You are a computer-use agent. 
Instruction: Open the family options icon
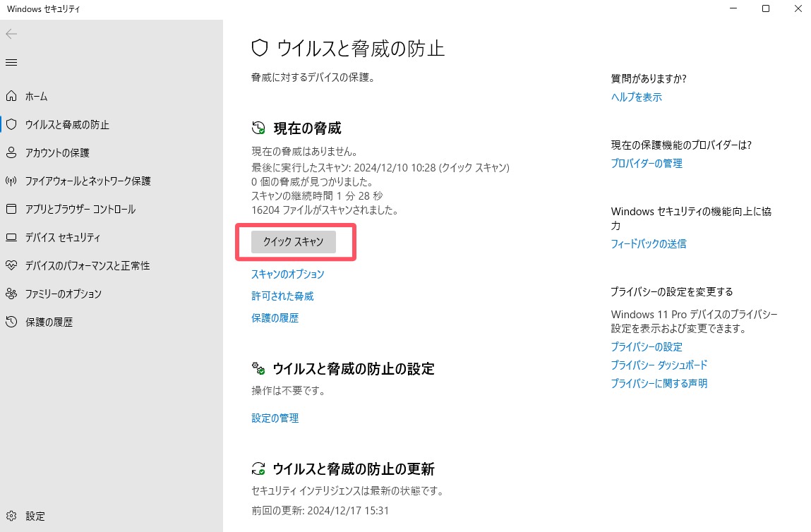(11, 294)
